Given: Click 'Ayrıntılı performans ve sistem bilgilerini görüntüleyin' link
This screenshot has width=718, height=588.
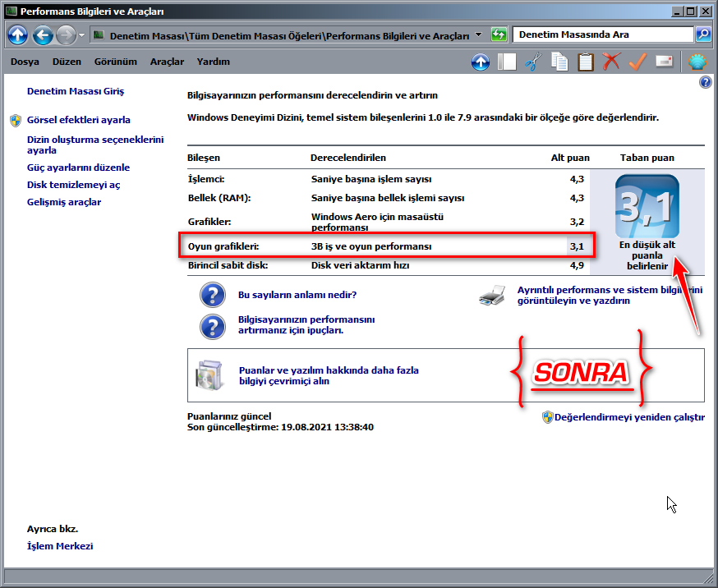Looking at the screenshot, I should tap(610, 295).
